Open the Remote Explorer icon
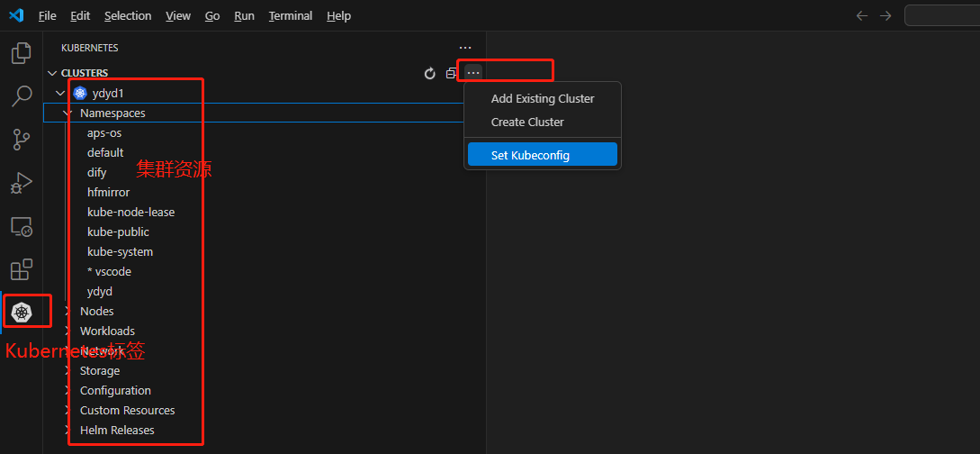 (x=21, y=226)
